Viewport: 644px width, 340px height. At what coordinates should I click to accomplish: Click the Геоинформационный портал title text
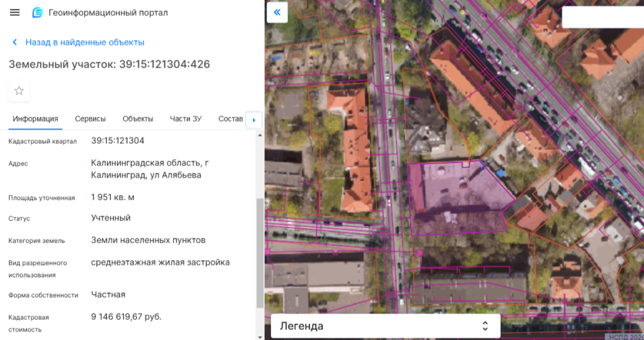(108, 13)
